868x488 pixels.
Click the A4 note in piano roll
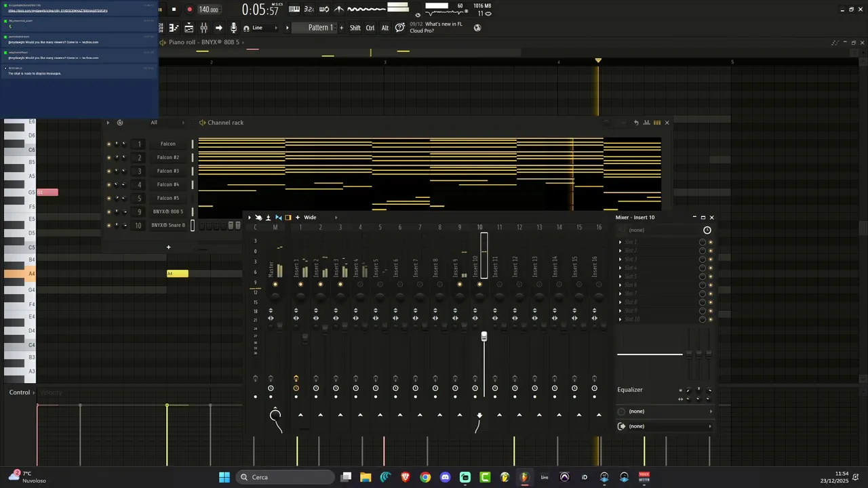click(x=178, y=273)
